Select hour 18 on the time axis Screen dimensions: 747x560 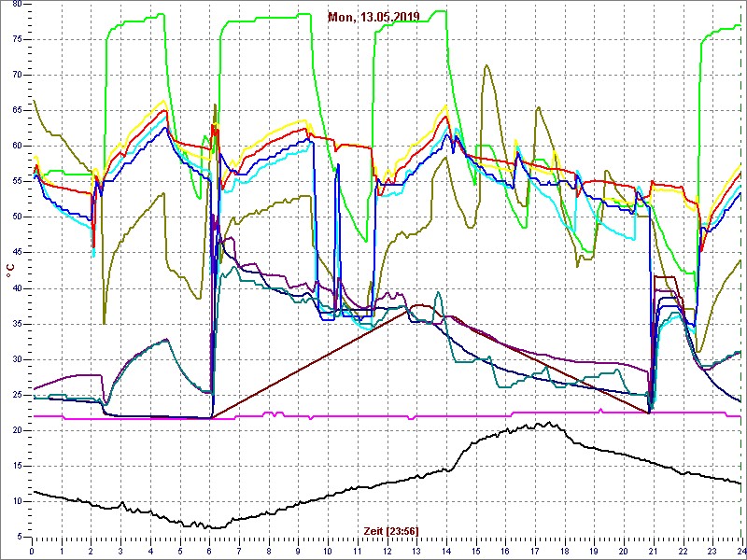click(565, 551)
